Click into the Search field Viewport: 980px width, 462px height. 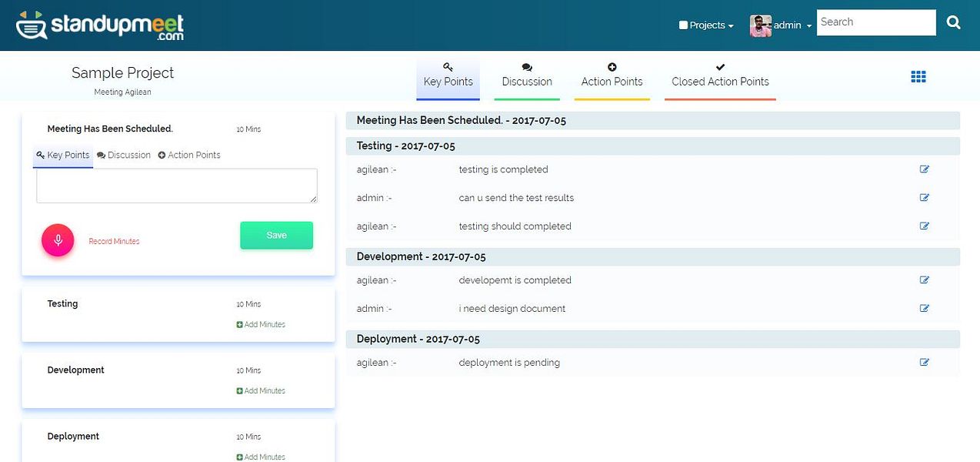[876, 22]
